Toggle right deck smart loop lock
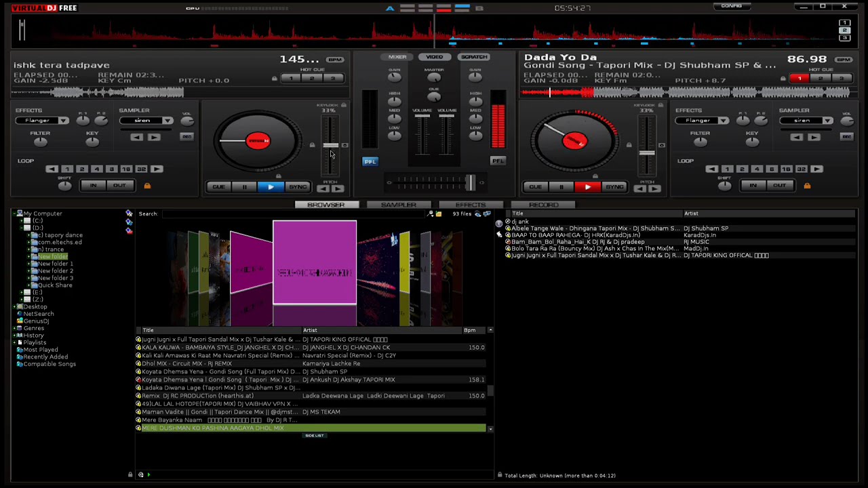The width and height of the screenshot is (868, 488). tap(807, 186)
